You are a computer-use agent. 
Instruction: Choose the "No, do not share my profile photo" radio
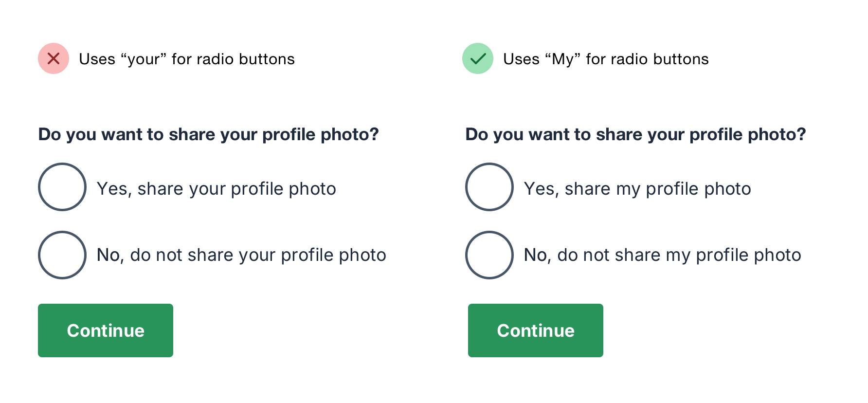489,255
